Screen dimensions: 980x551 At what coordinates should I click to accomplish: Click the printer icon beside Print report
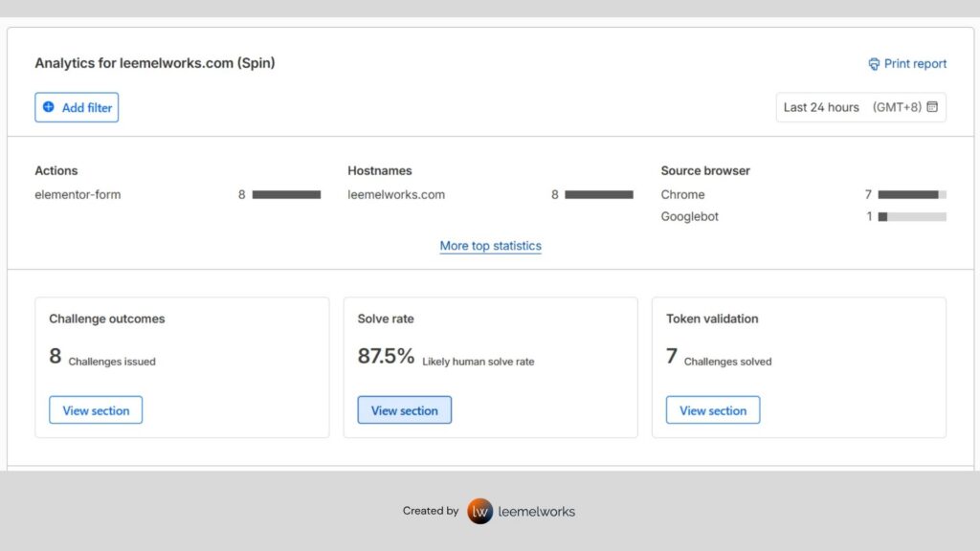[874, 64]
